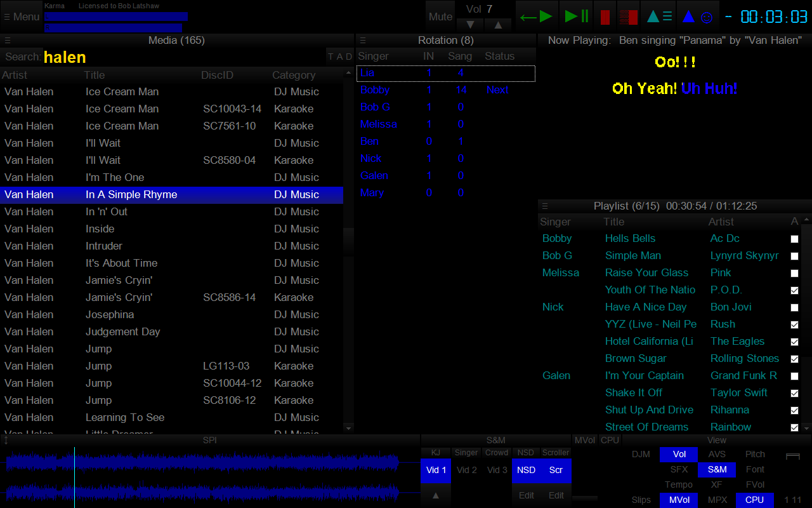Select the "Intruder" song row
Viewport: 812px width, 508px height.
(x=171, y=246)
